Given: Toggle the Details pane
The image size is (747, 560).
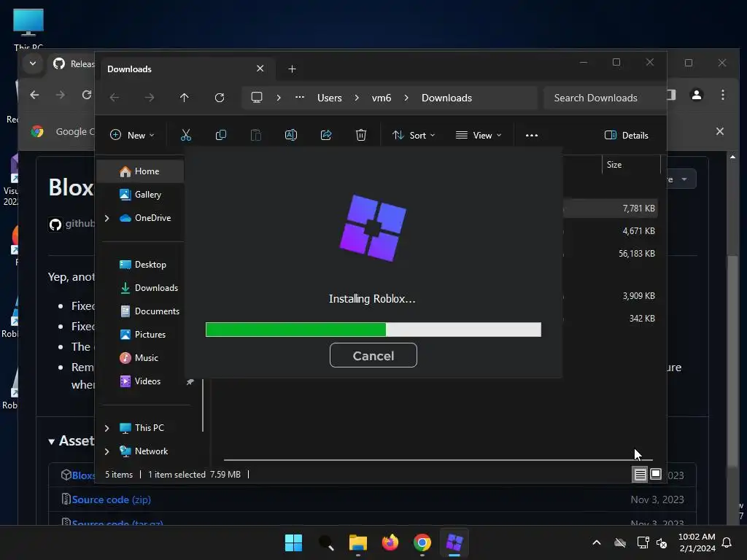Looking at the screenshot, I should coord(626,135).
